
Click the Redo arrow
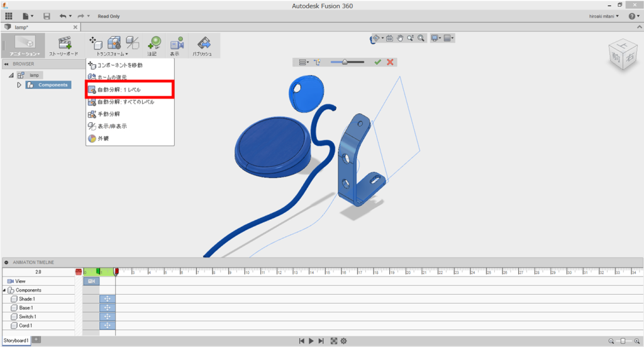81,16
